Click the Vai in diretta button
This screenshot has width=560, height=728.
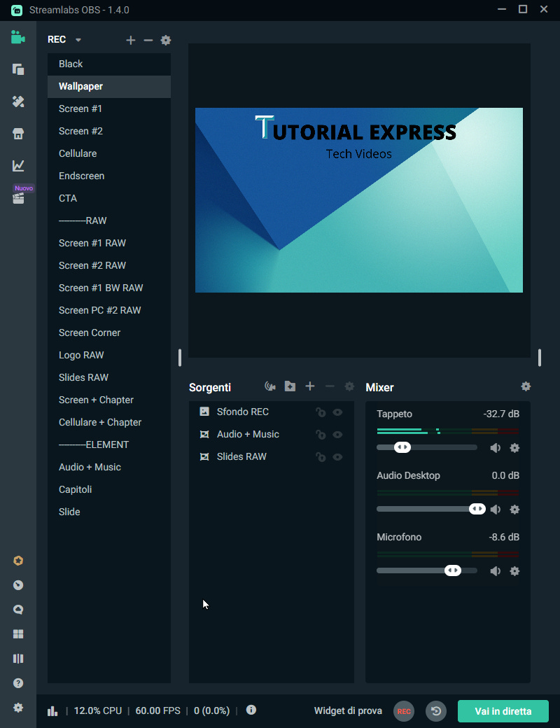click(503, 711)
